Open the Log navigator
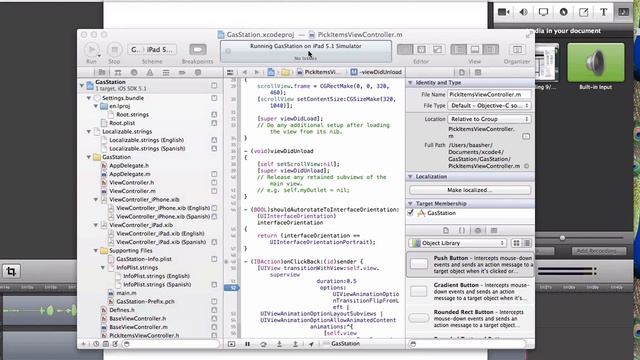 tap(198, 72)
